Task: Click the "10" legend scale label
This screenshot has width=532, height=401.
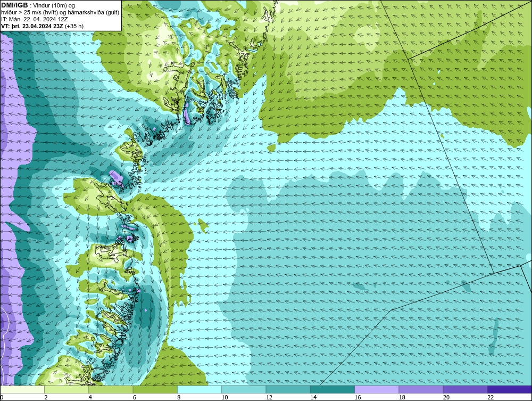Action: pos(225,397)
